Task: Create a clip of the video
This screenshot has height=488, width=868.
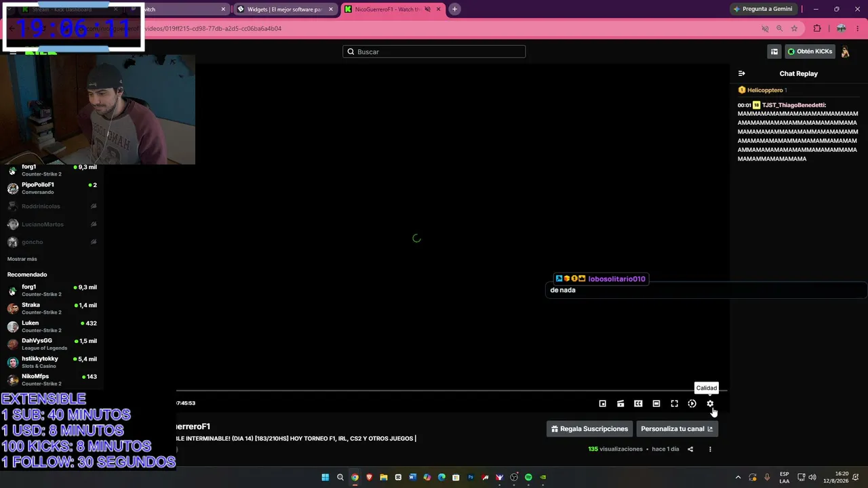Action: click(x=620, y=403)
